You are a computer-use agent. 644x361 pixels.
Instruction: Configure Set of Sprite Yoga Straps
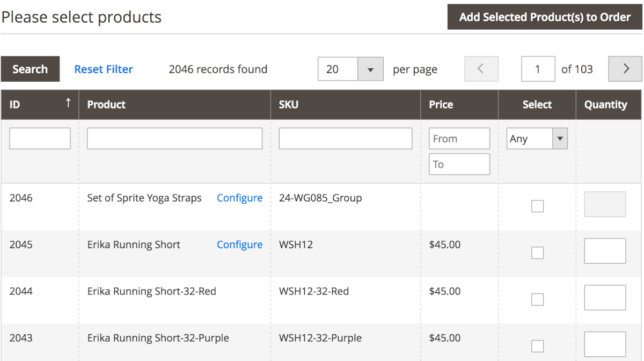239,198
